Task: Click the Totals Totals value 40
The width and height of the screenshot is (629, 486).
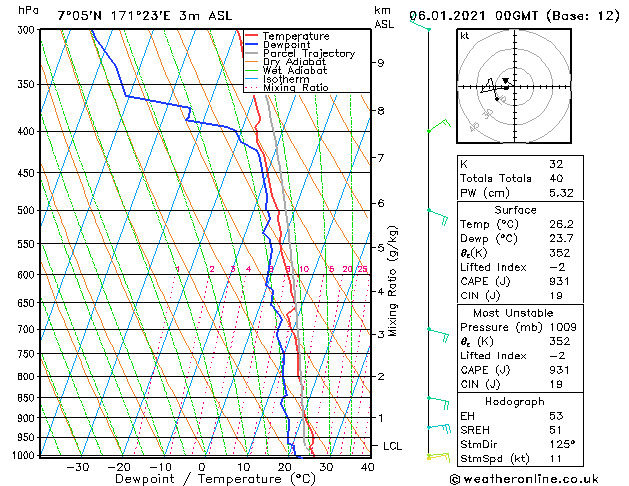Action: coord(556,178)
